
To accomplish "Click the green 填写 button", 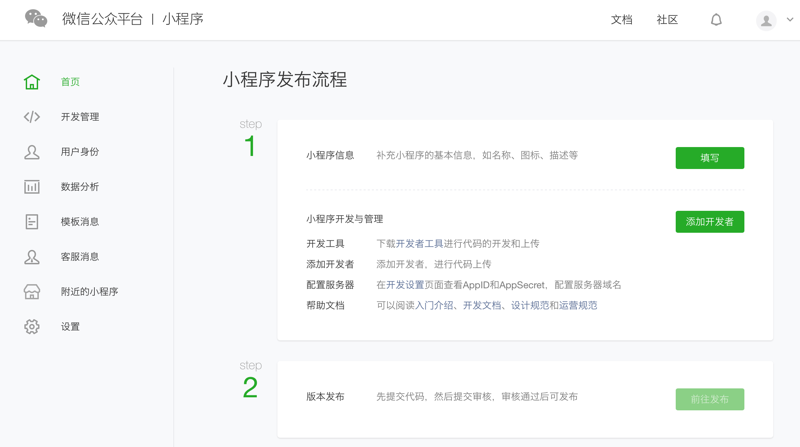I will click(x=709, y=158).
